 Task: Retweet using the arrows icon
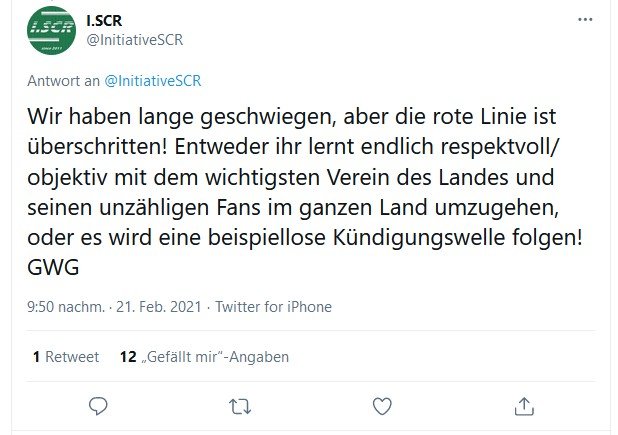point(240,407)
